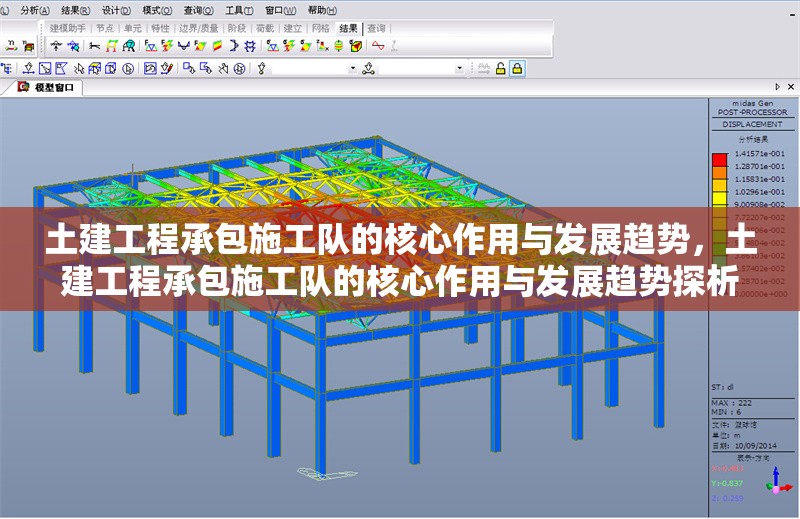Click the node-chain icon before first combo box
Viewport: 800px width, 519px height.
click(262, 68)
